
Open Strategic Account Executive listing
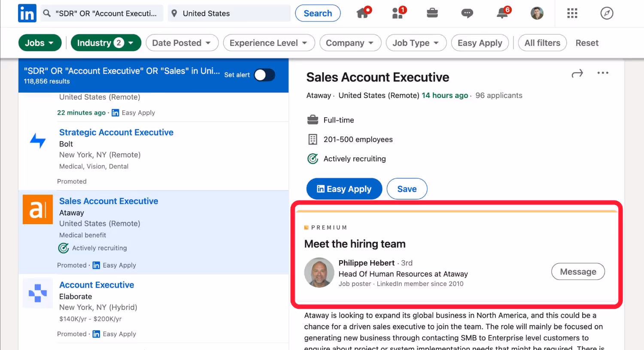coord(116,132)
